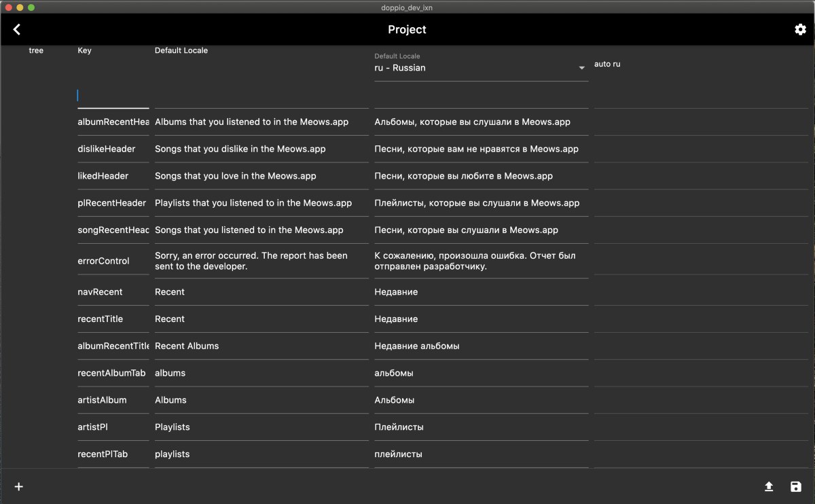This screenshot has height=504, width=815.
Task: Click the auto ru column label
Action: (607, 64)
